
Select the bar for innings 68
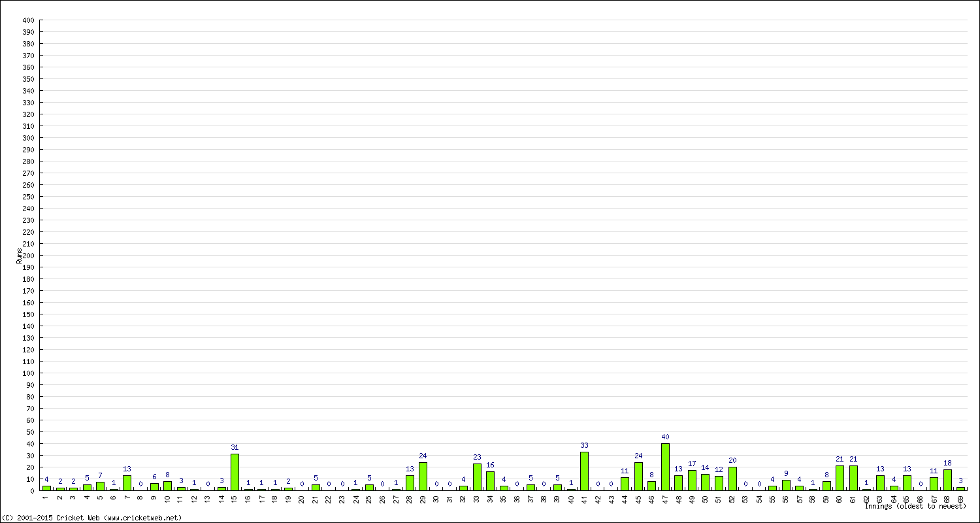(947, 480)
